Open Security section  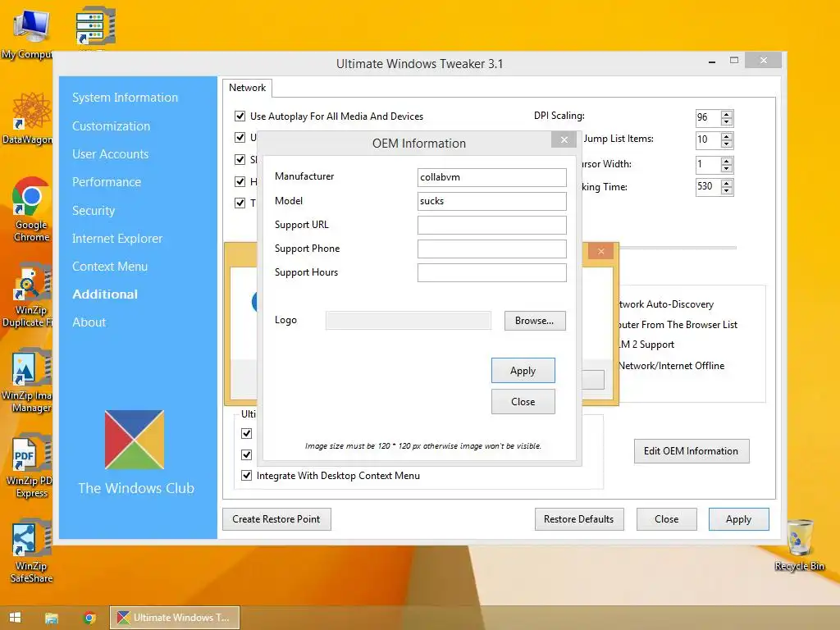pos(94,210)
